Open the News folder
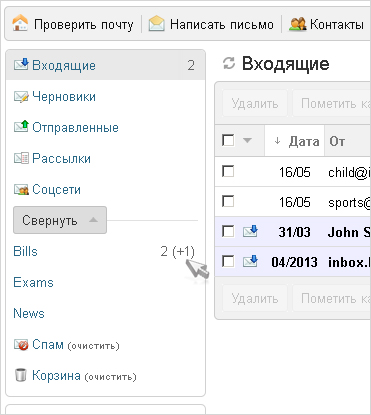 [29, 313]
